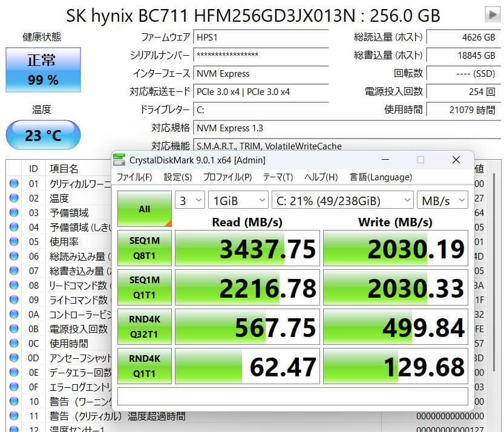Screen dimensions: 504x432
Task: Click SEQ1M Q1T1 read result 2216.78
Action: (247, 287)
